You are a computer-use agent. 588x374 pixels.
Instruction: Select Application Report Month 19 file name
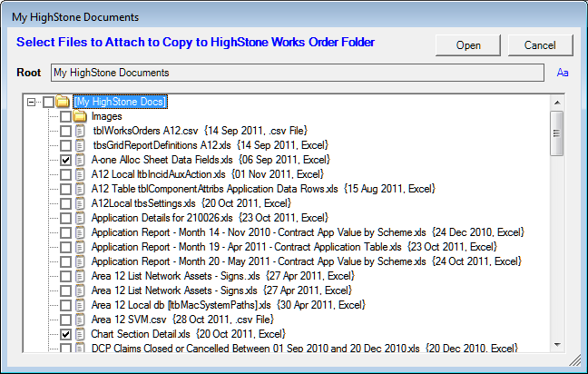coord(247,247)
